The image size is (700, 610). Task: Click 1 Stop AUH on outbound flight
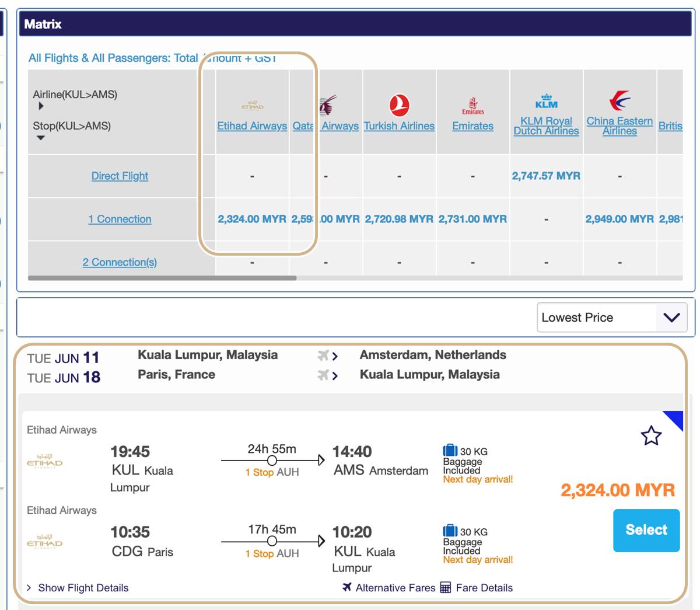pos(272,472)
